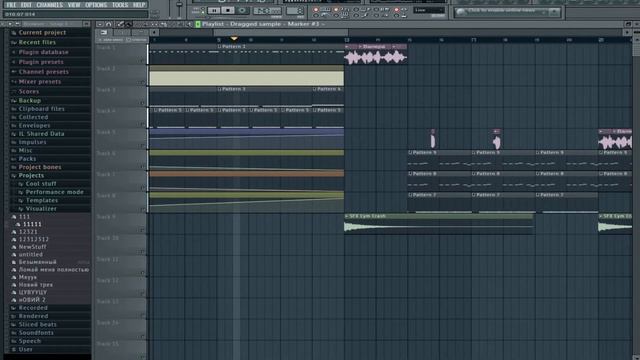
Task: Select the Pattern 1 clip on Track 1
Action: pos(281,54)
